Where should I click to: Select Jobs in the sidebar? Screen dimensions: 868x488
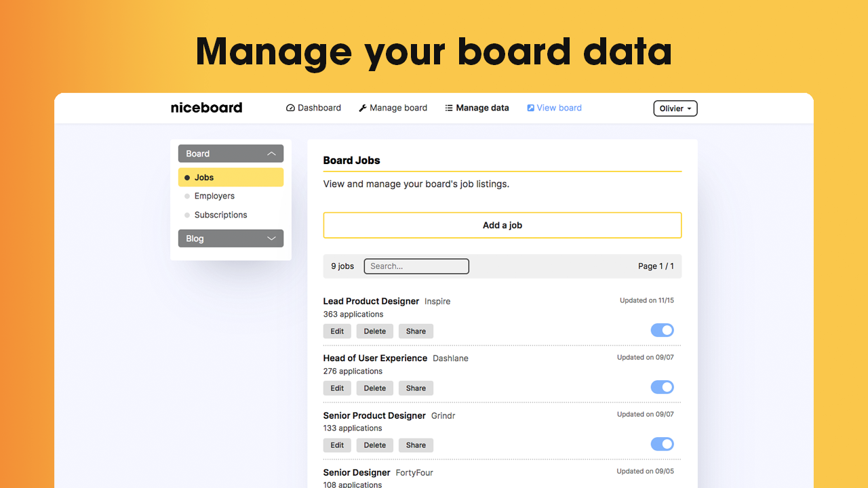click(x=231, y=178)
